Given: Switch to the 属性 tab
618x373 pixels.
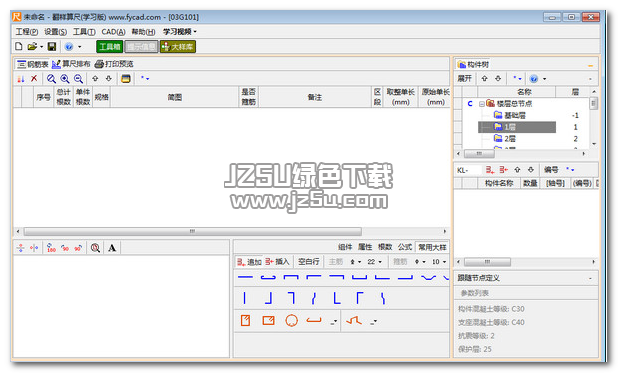Looking at the screenshot, I should point(365,247).
